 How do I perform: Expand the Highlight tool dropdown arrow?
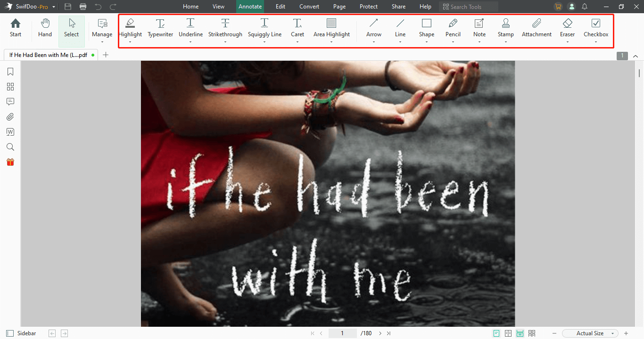[130, 42]
